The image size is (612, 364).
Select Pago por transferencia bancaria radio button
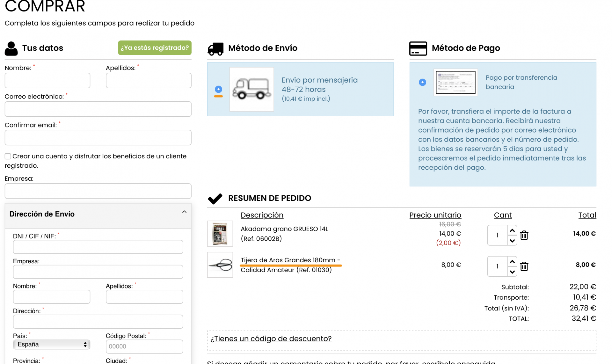422,82
